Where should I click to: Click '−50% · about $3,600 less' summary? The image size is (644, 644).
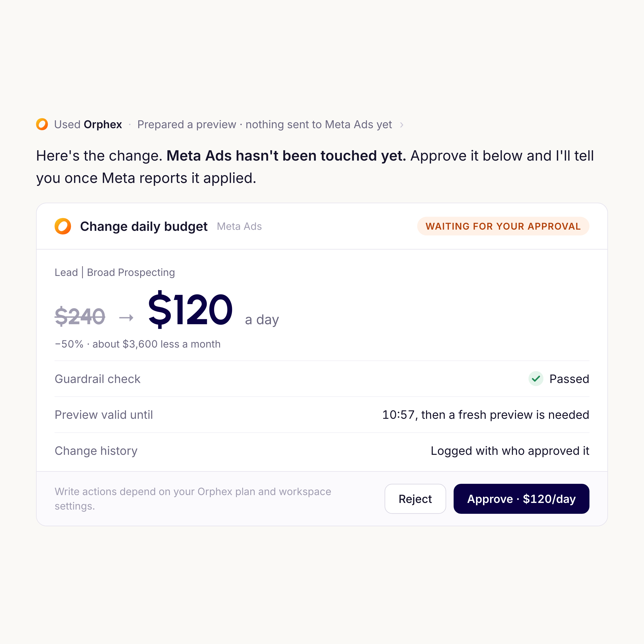138,344
